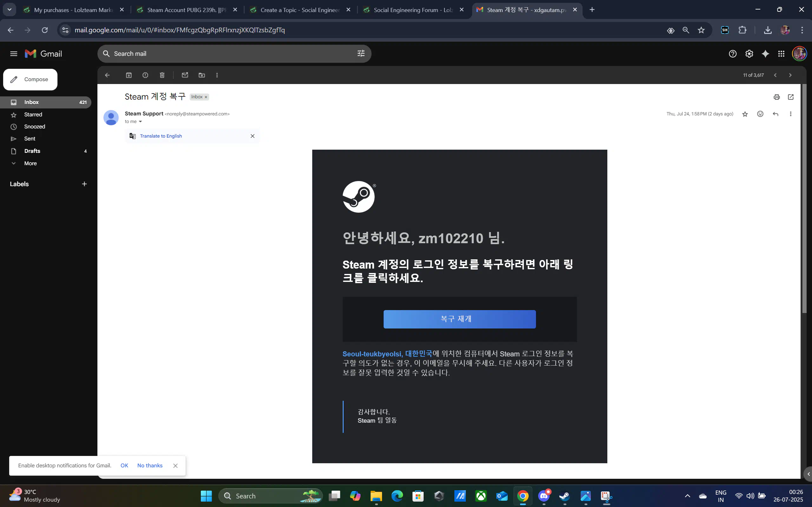Switch to My purchases Lolzteam tab
This screenshot has height=507, width=812.
[75, 10]
